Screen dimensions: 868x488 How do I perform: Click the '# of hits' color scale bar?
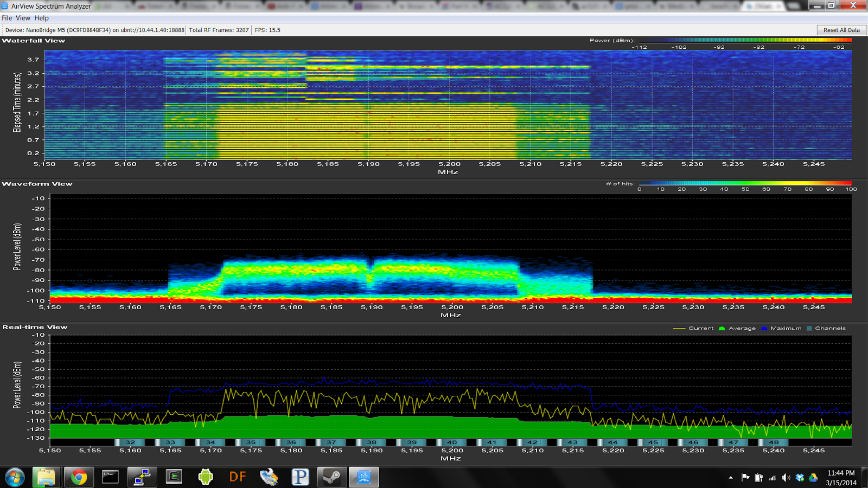(745, 183)
